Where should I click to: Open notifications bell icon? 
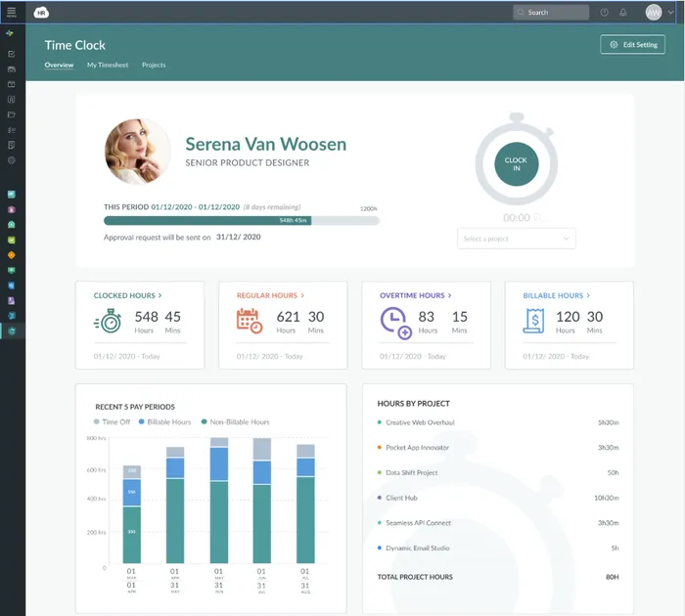click(623, 13)
